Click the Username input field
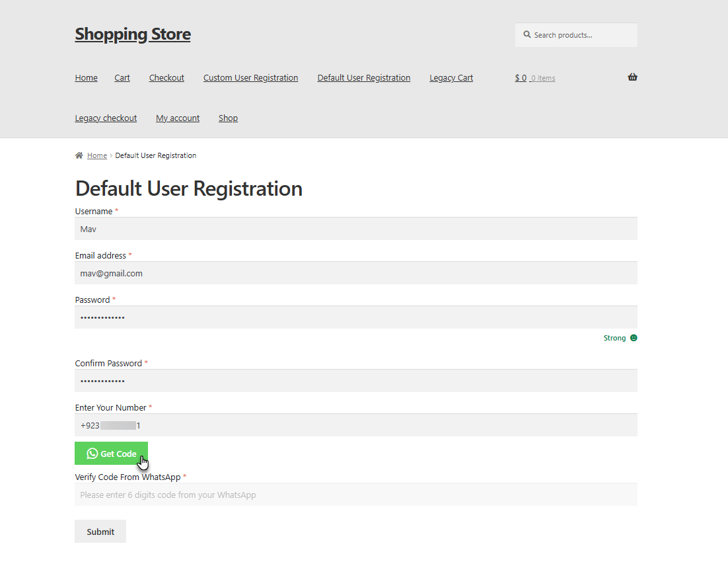This screenshot has height=564, width=728. point(357,229)
